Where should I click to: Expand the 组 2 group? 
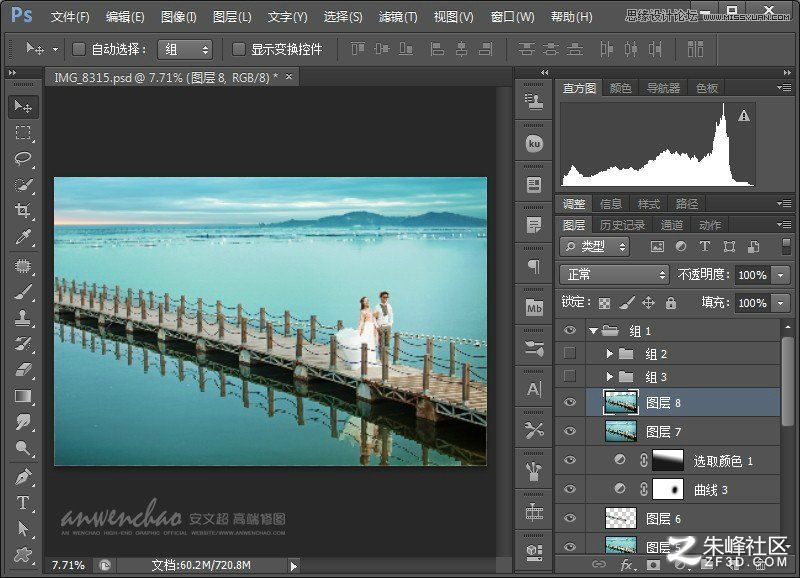609,353
